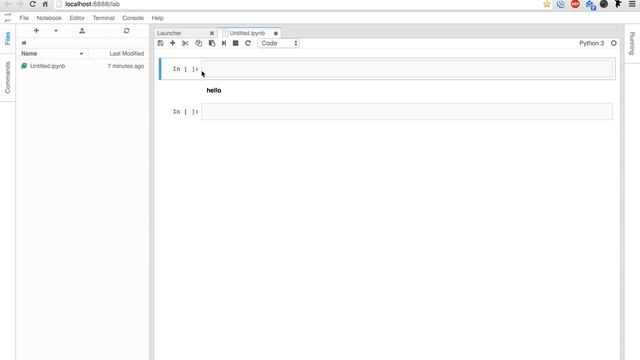Viewport: 640px width, 360px height.
Task: Sort files by the Name column header
Action: [52, 53]
